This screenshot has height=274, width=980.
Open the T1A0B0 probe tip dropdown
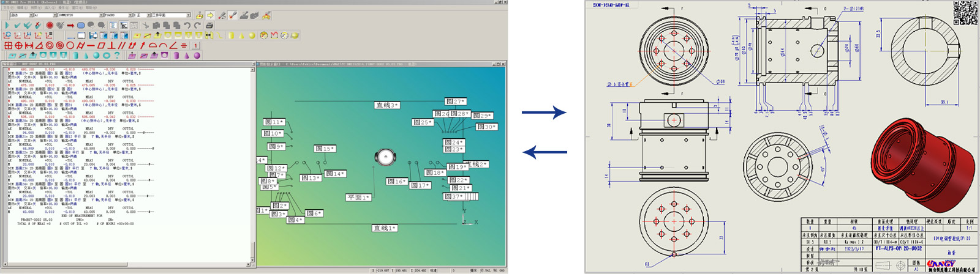pyautogui.click(x=130, y=15)
